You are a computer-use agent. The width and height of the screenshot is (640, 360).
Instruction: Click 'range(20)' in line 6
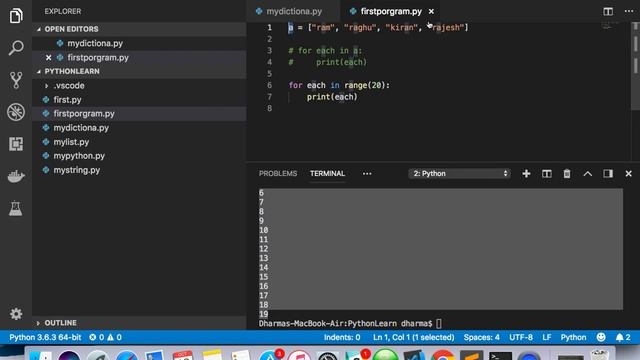pyautogui.click(x=364, y=85)
